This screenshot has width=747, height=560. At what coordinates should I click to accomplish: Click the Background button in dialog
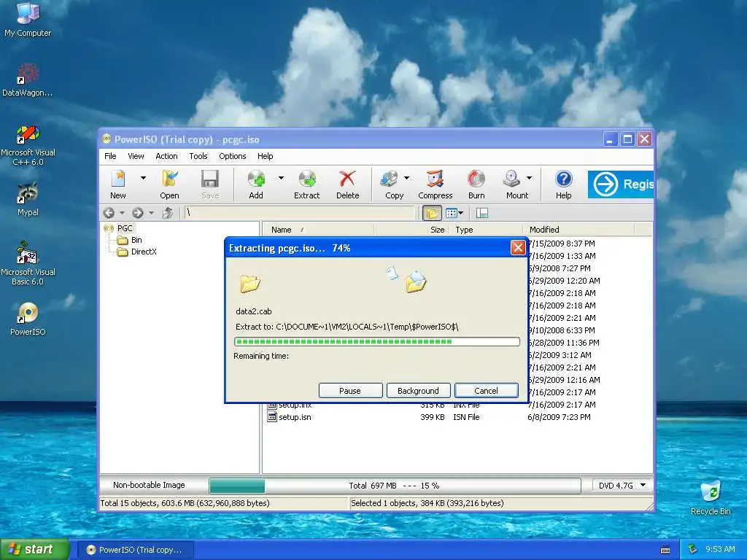point(418,391)
